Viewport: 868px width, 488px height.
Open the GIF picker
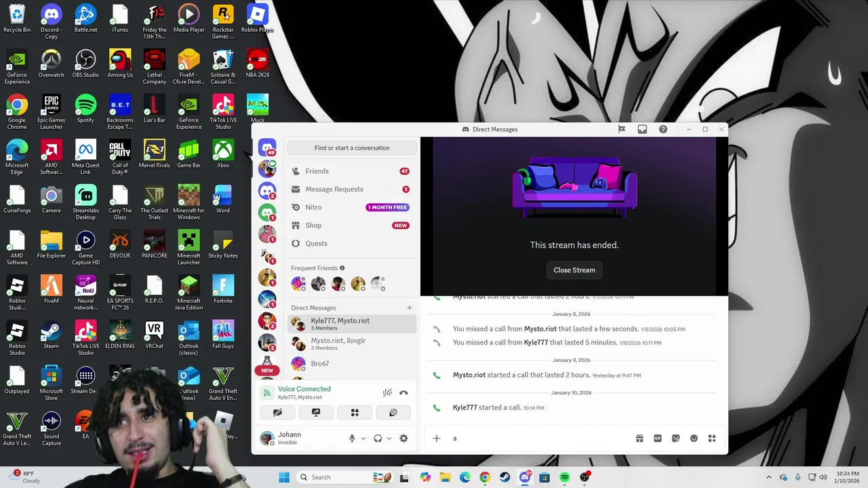point(658,439)
